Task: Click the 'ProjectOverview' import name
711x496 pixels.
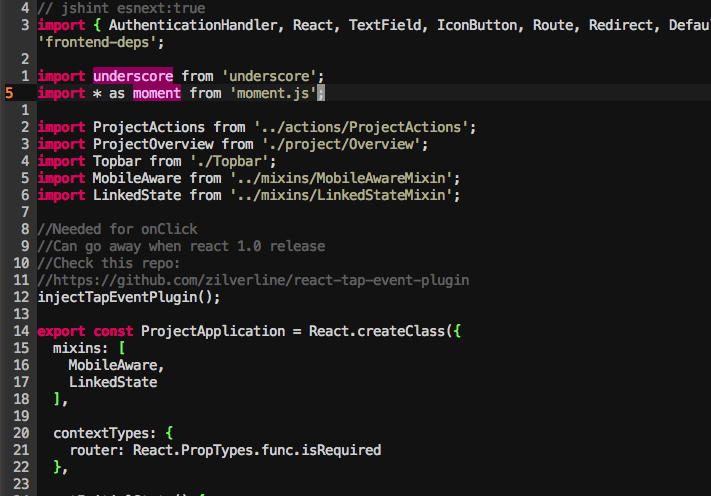Action: pos(153,144)
